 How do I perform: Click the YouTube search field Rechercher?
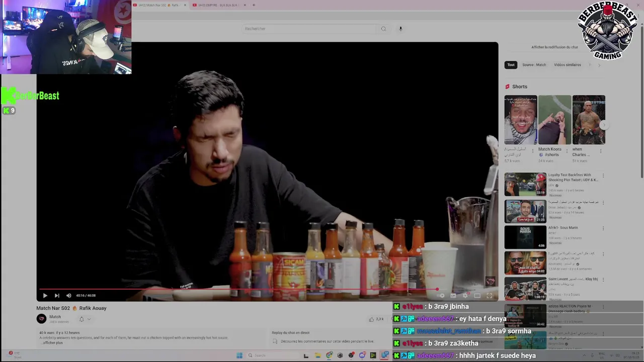(x=309, y=29)
